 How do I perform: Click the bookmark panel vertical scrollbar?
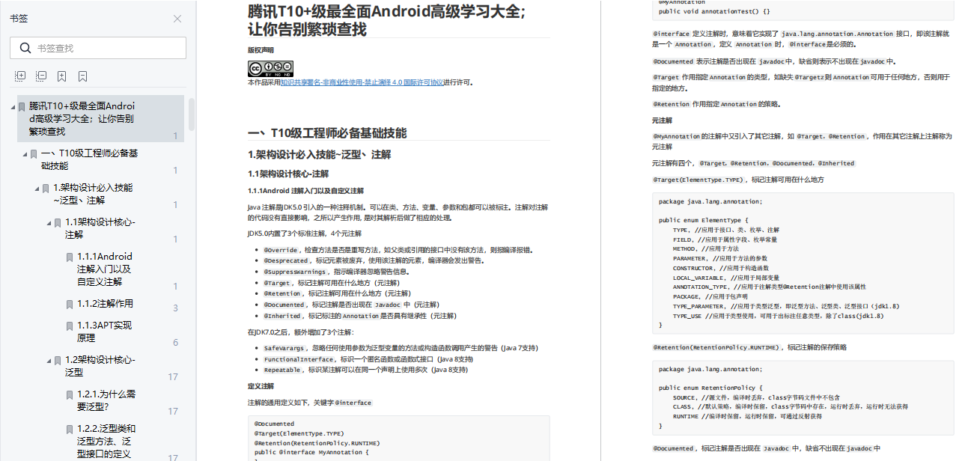click(x=192, y=114)
